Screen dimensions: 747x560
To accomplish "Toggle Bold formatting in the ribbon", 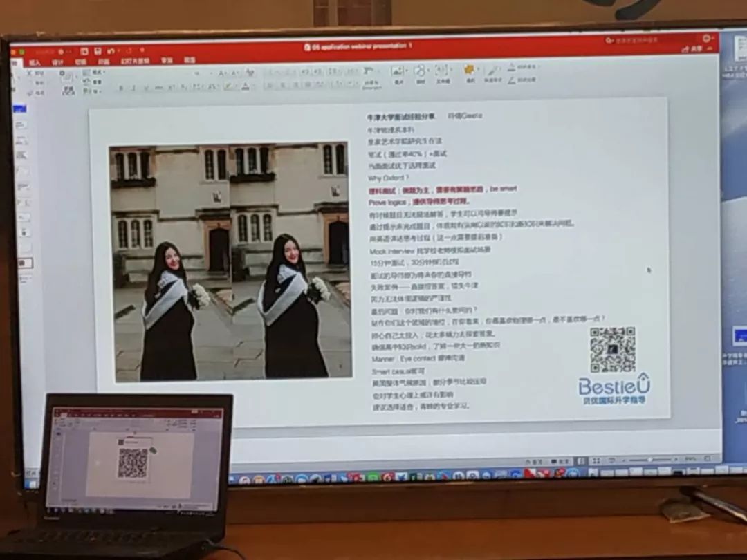I will (121, 88).
